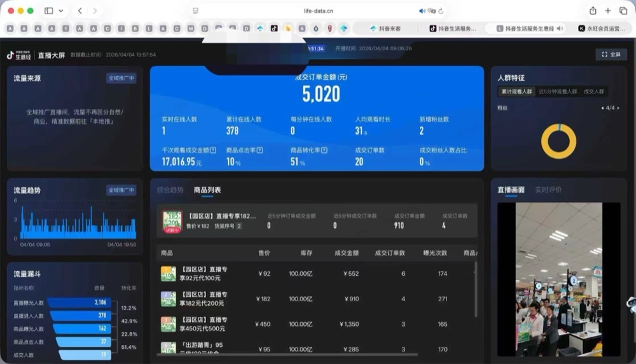Mute the 抖音生活服务生意经 tab speaker icon
This screenshot has height=364, width=636.
[560, 29]
